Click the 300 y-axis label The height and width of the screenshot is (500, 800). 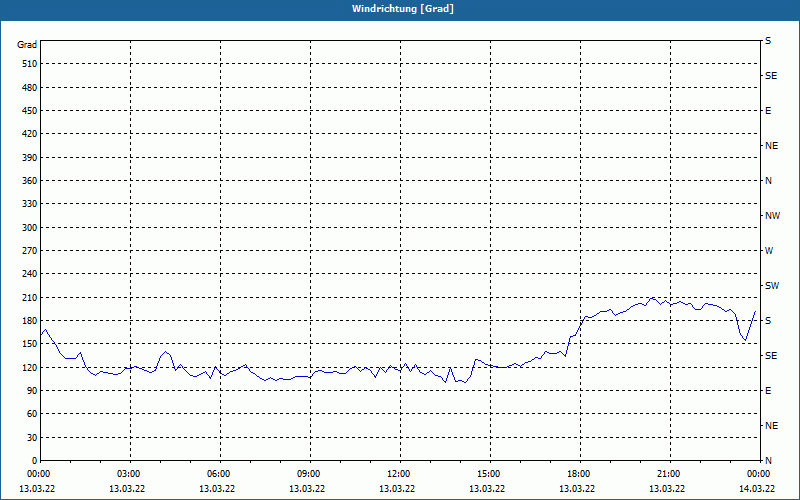[x=30, y=228]
